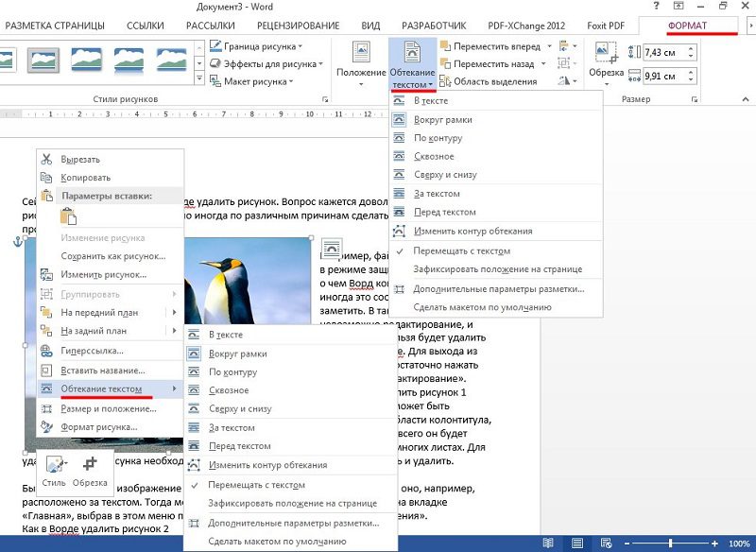This screenshot has width=756, height=552.
Task: Select Вокруг рамки in the context submenu
Action: (291, 354)
